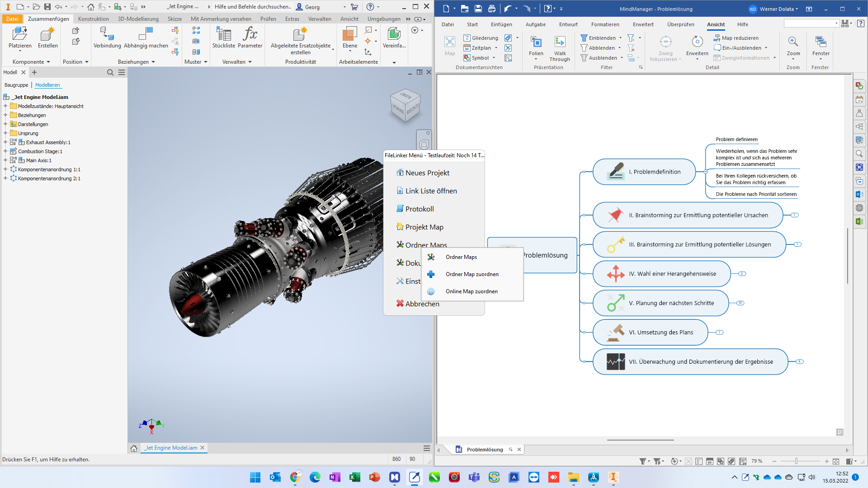Open Microsoft Teams from the taskbar
Viewport: 868px width, 488px height.
coord(474,477)
